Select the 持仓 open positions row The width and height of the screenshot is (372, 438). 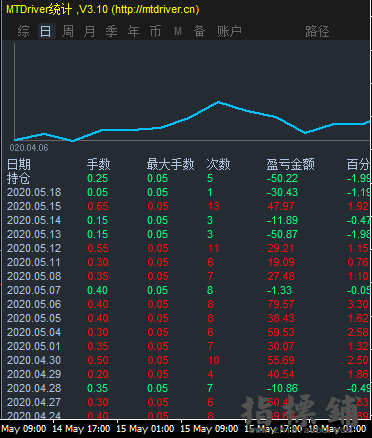pos(187,178)
